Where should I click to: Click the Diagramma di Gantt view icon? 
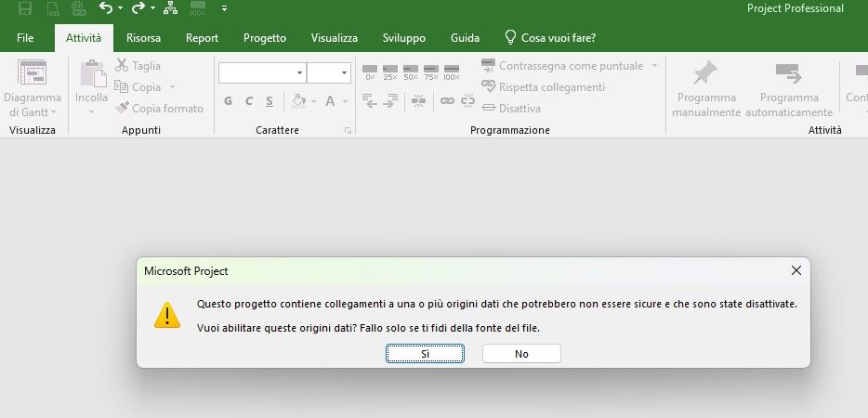[33, 72]
